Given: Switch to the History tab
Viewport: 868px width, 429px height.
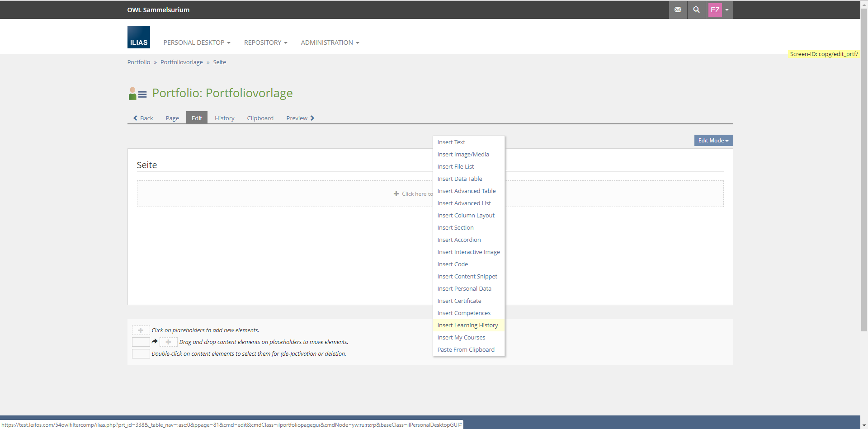Looking at the screenshot, I should point(224,118).
